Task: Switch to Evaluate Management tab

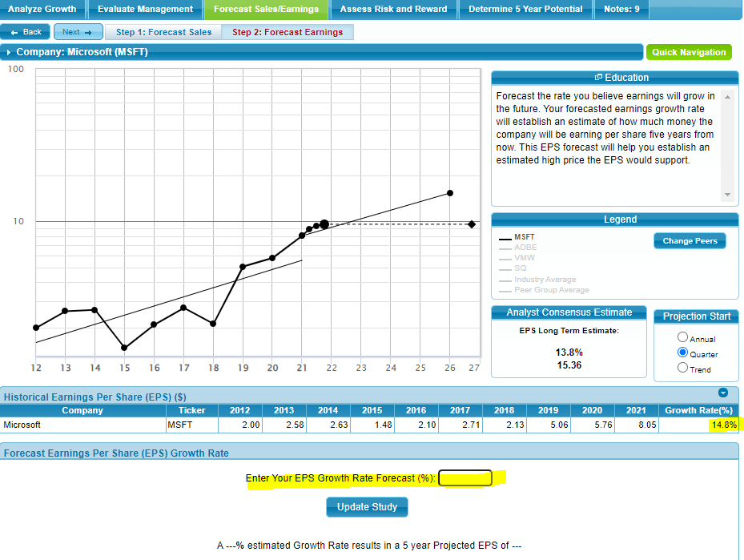Action: tap(145, 9)
